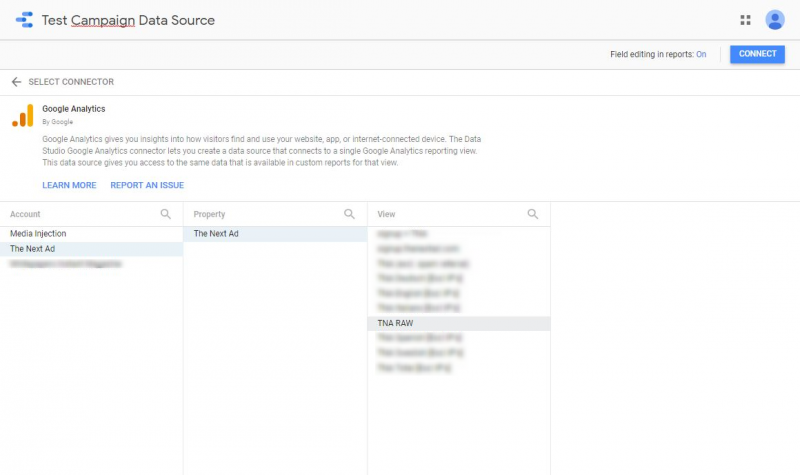Go back using the Select Connector arrow
Screen dimensions: 800x475
tap(16, 82)
